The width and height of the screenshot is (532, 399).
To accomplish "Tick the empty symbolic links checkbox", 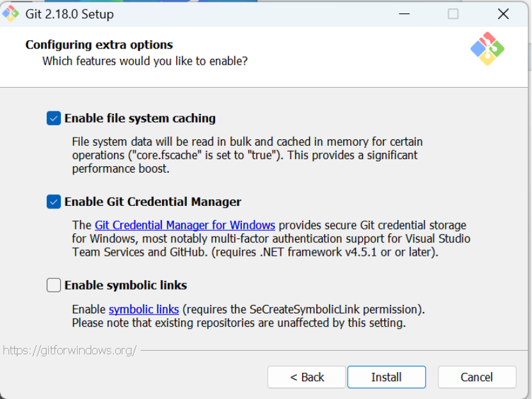I will pos(54,285).
